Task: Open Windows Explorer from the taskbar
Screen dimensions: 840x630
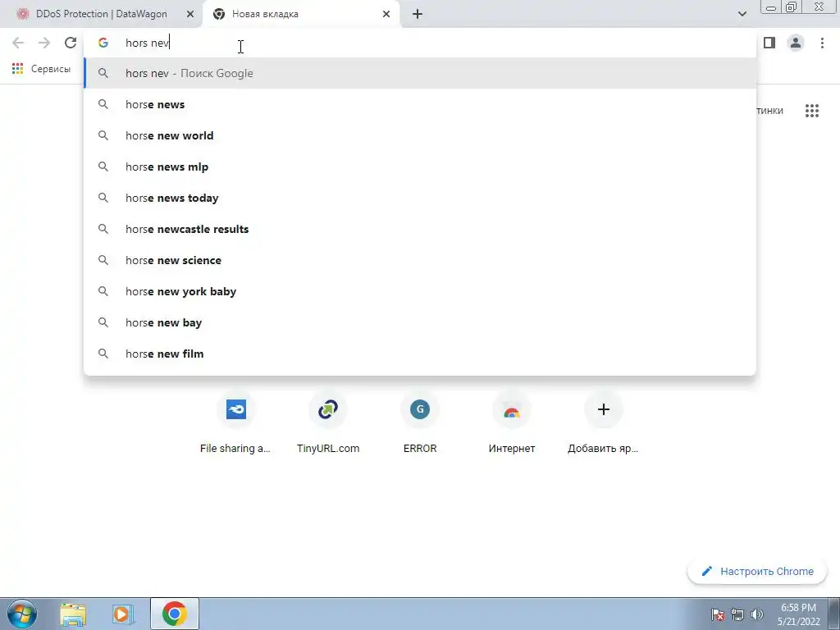Action: coord(73,614)
